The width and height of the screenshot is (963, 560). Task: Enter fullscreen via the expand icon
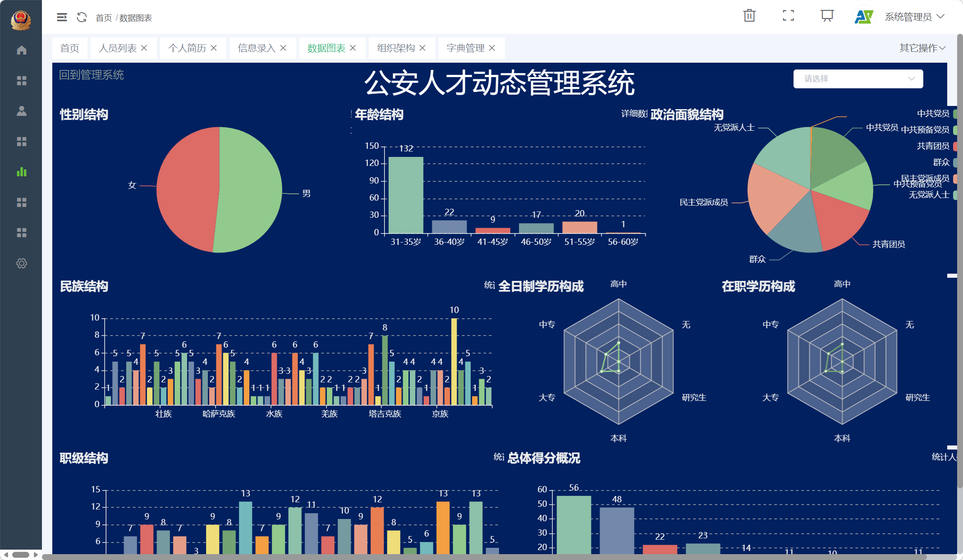pyautogui.click(x=788, y=15)
